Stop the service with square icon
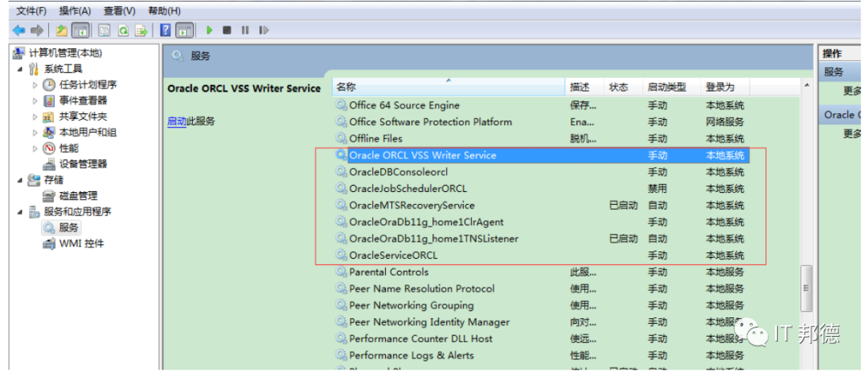The image size is (868, 372). pos(227,30)
